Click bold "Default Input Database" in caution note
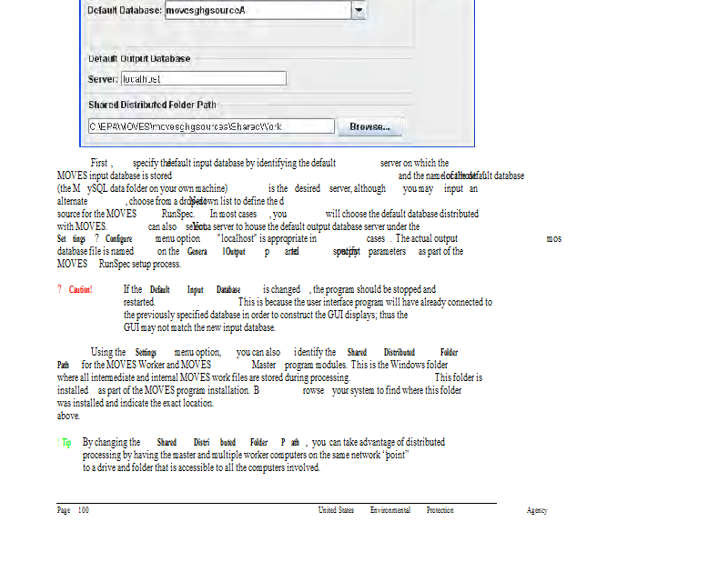728x562 pixels. click(195, 289)
